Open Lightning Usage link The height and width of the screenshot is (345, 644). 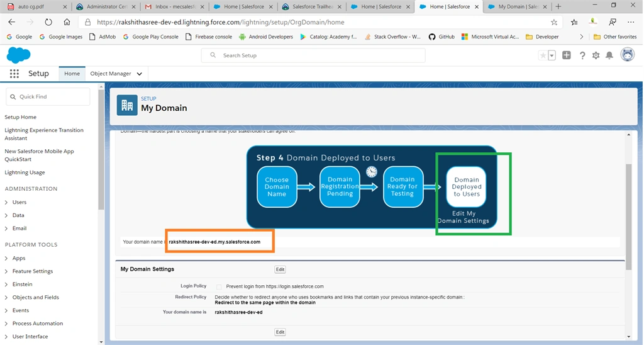[x=25, y=172]
